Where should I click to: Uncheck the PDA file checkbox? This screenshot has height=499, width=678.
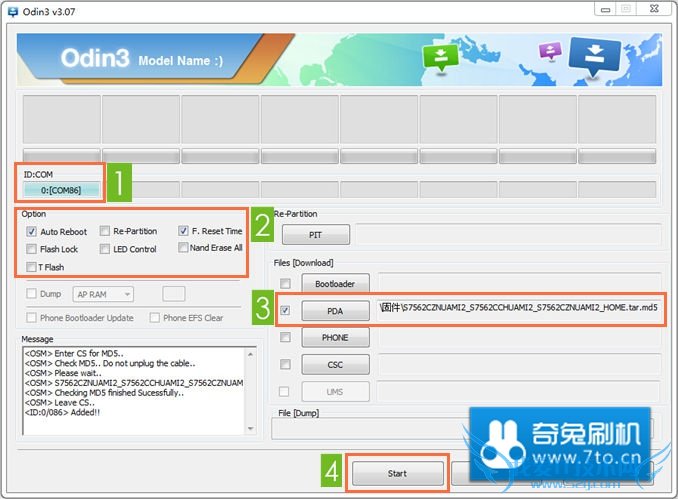[x=285, y=310]
